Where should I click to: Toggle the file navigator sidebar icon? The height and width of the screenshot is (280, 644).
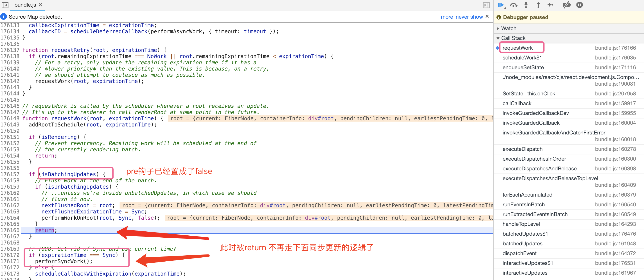click(x=5, y=5)
